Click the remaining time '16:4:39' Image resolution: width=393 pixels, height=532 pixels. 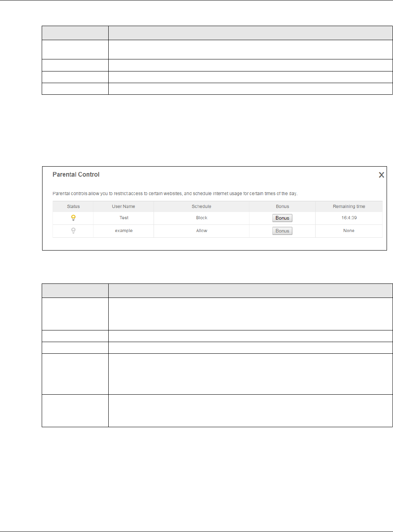pos(349,218)
